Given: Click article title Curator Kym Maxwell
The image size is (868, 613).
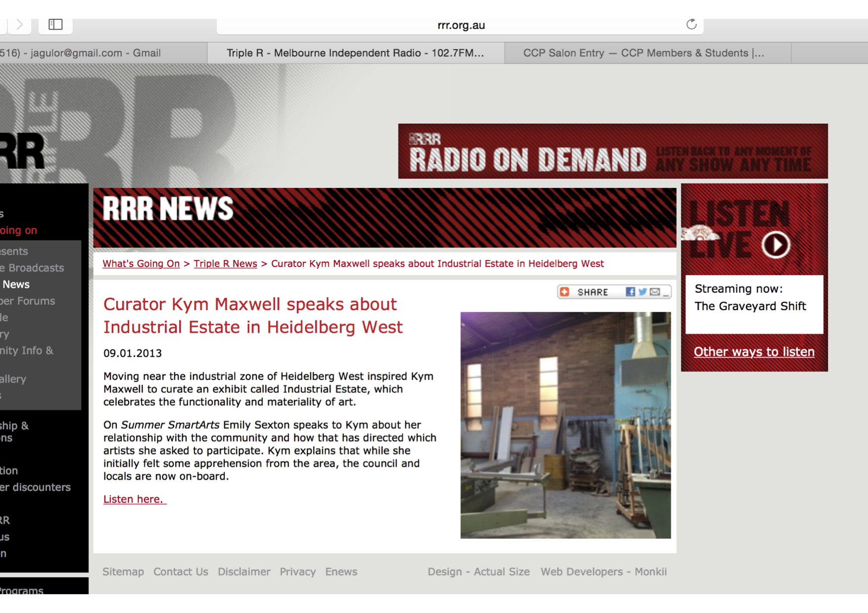Looking at the screenshot, I should point(253,316).
